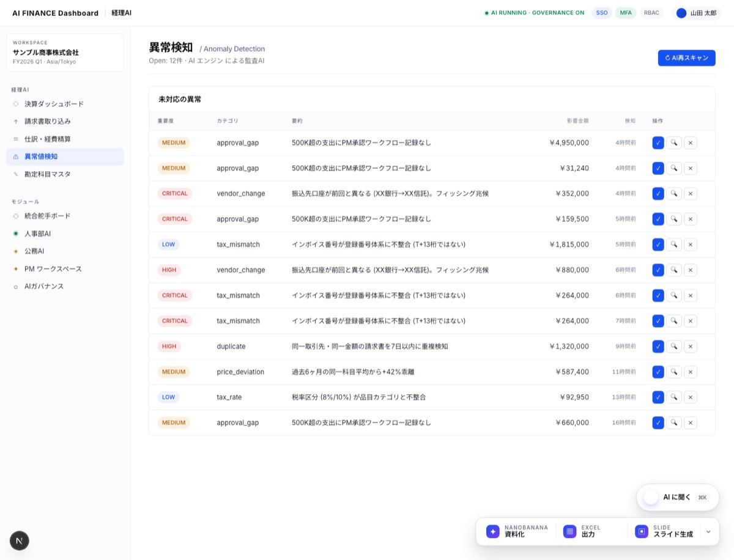734x560 pixels.
Task: Dismiss the ¥4,950,000 anomaly row
Action: [691, 142]
